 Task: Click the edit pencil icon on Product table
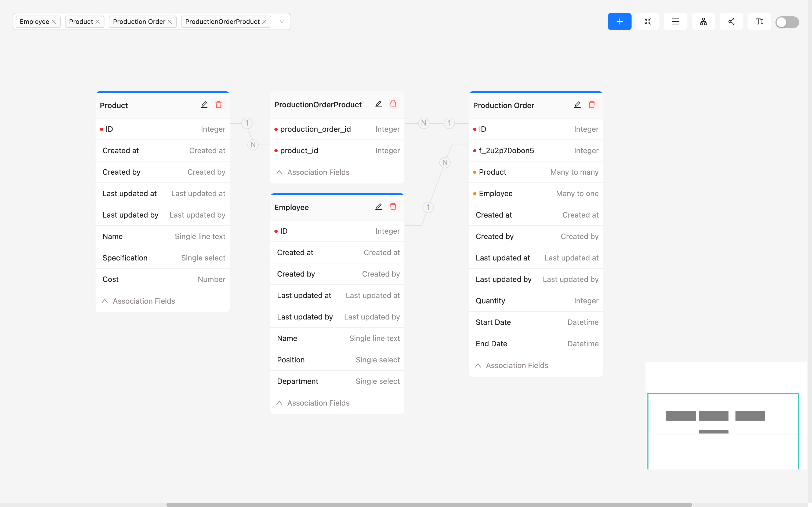tap(204, 105)
